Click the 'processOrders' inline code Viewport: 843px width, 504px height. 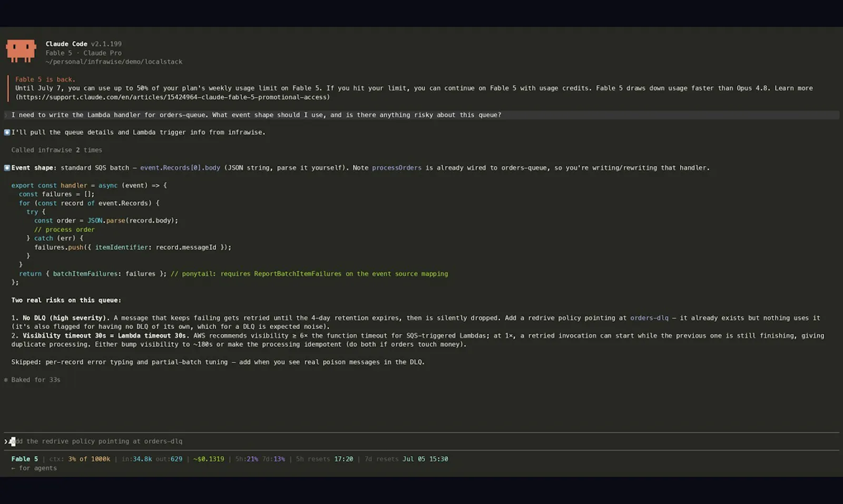pos(397,167)
